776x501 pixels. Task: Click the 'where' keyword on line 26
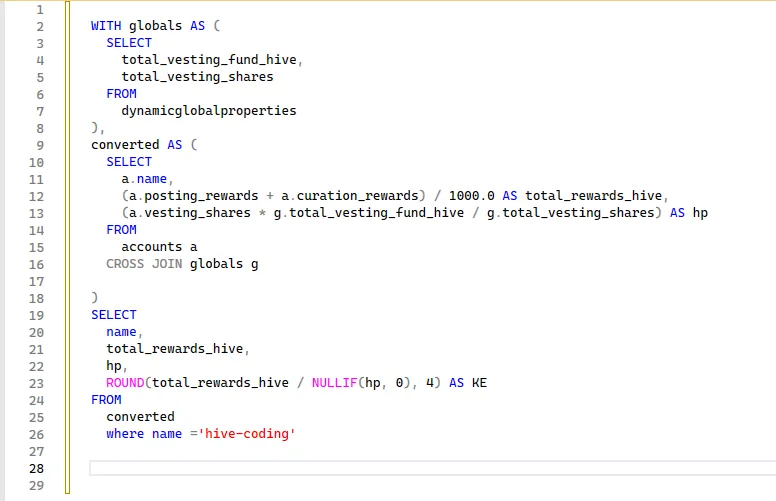point(125,434)
